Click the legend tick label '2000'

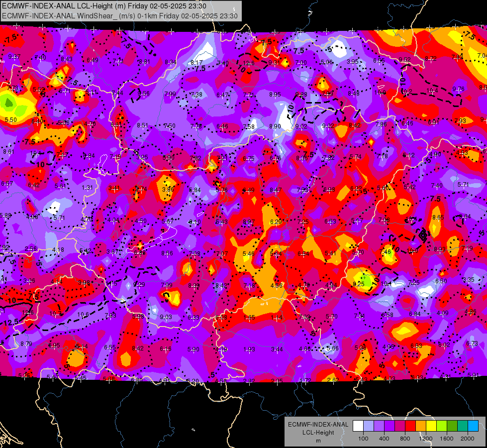(x=468, y=439)
